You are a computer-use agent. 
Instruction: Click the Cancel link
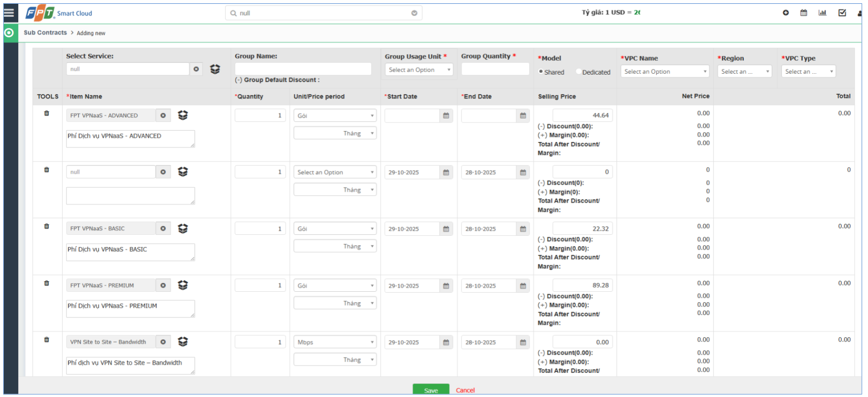click(x=465, y=390)
